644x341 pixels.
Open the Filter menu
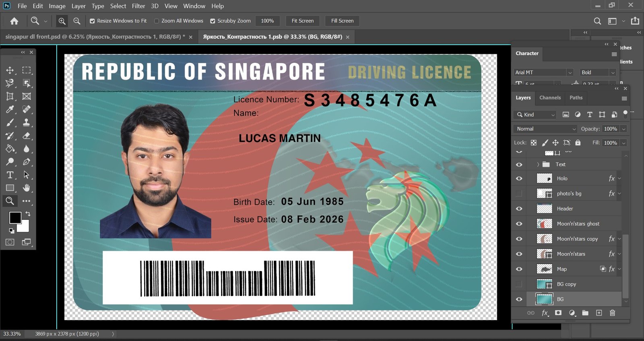[x=138, y=6]
